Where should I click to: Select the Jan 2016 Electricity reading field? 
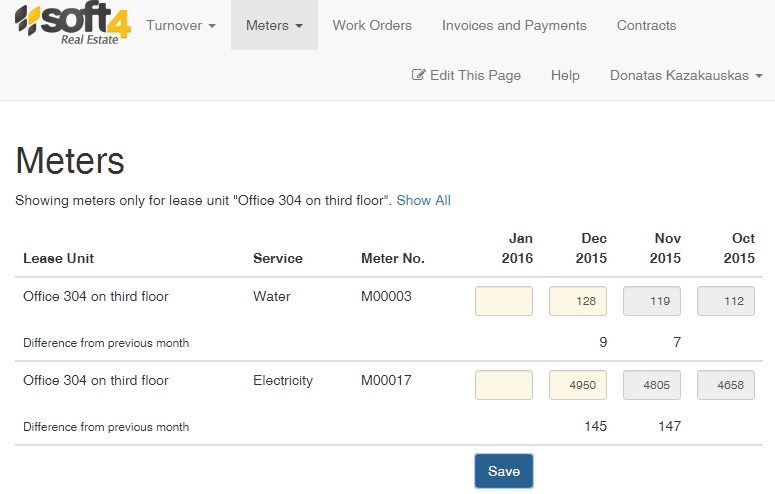504,385
